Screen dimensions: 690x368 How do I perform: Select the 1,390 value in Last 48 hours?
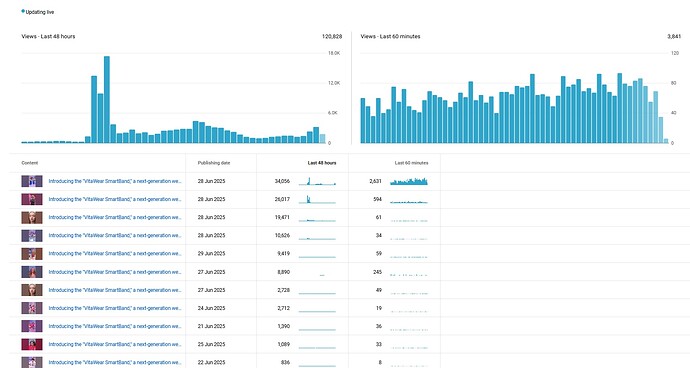click(x=283, y=326)
